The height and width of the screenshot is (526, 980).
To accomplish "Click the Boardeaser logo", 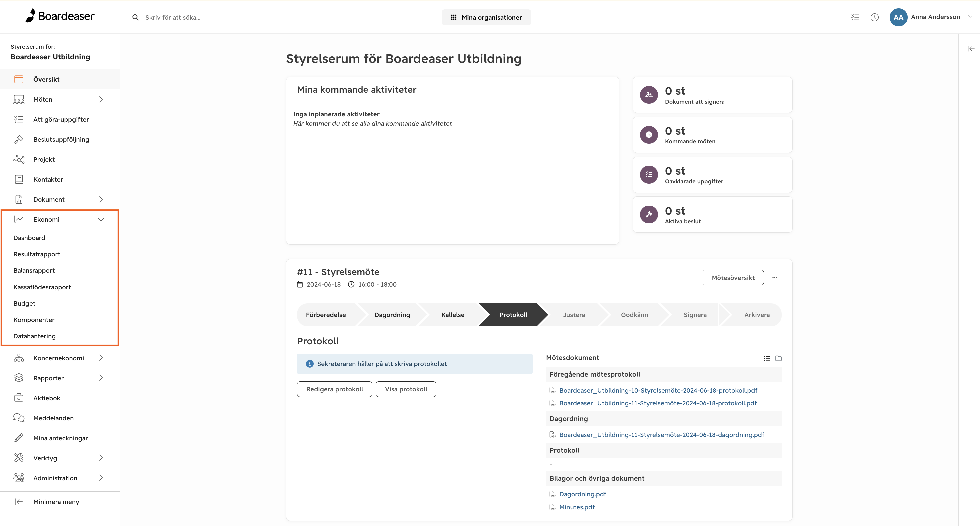I will point(60,16).
